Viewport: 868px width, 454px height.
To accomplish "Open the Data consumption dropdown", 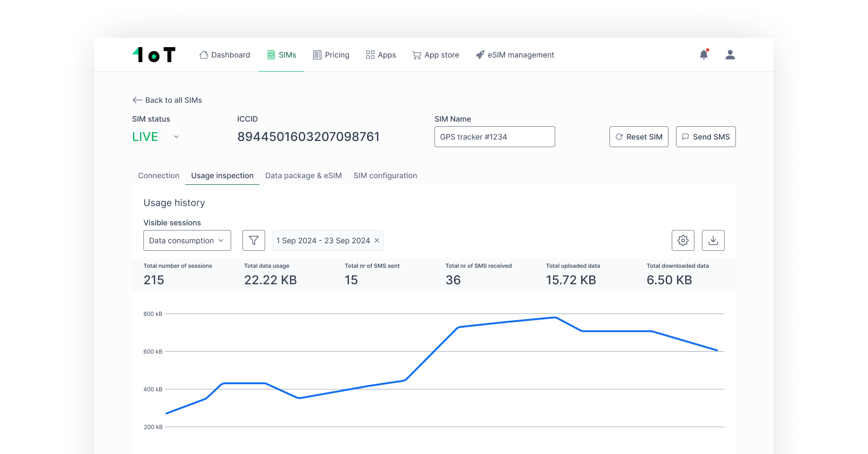I will coord(187,240).
